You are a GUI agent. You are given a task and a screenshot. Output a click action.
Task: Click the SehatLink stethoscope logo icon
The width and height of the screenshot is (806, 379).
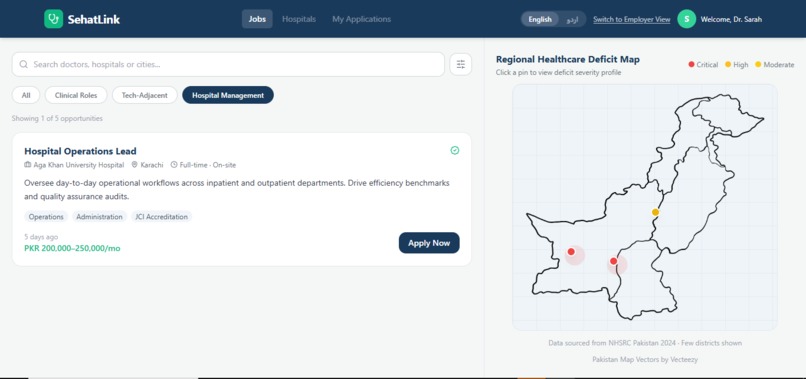click(x=53, y=19)
